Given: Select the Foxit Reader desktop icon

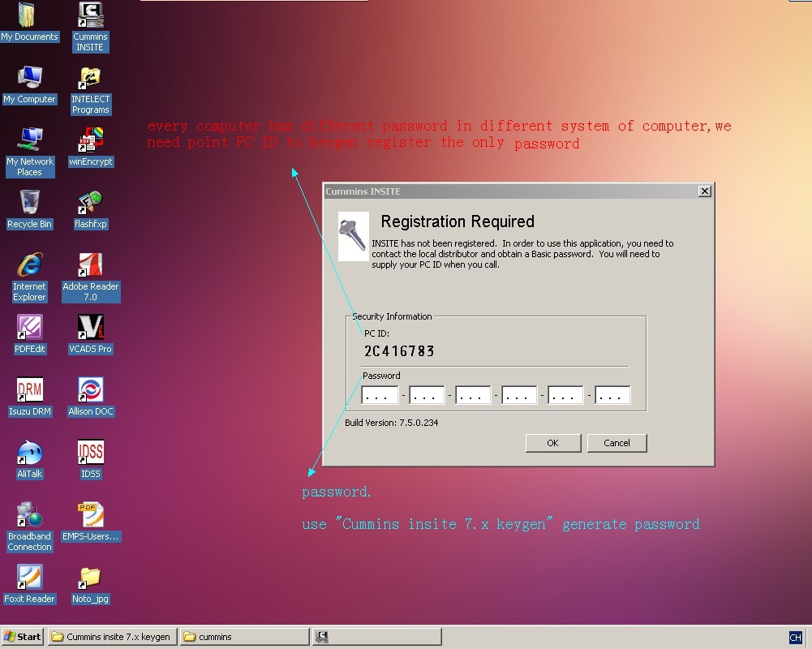Looking at the screenshot, I should (x=30, y=577).
